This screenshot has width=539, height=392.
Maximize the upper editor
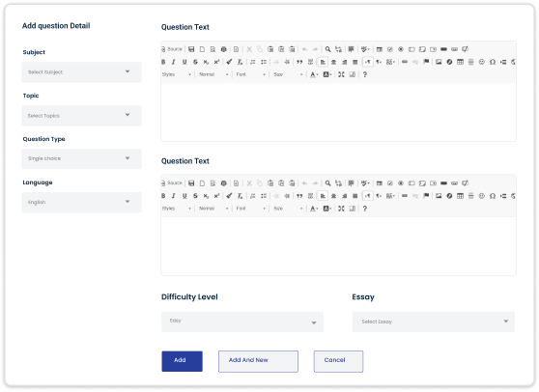[341, 74]
